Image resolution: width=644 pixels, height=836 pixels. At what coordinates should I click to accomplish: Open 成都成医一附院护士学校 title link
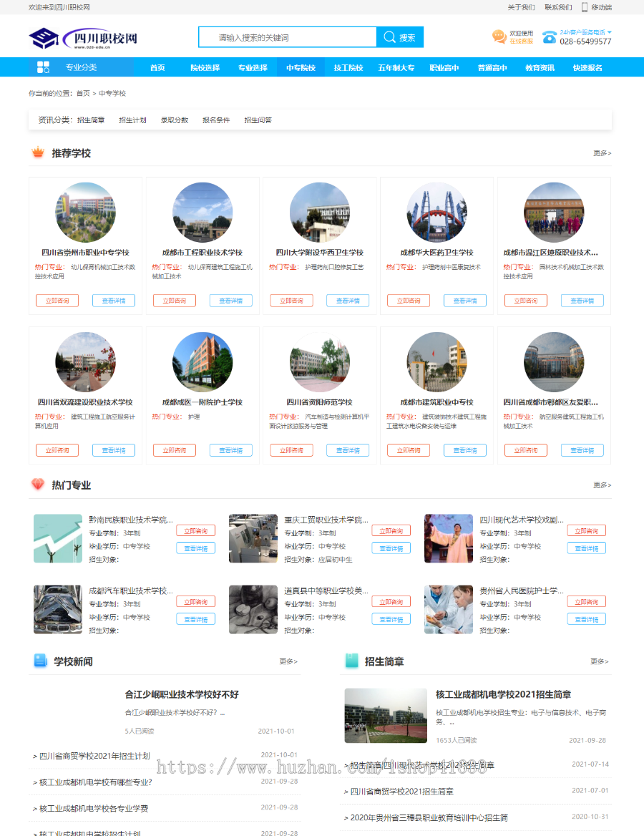[x=203, y=402]
